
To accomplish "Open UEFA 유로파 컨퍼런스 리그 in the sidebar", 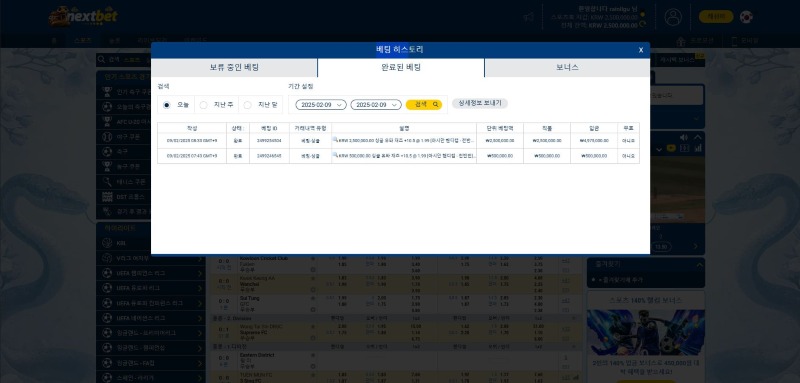I will tap(150, 303).
